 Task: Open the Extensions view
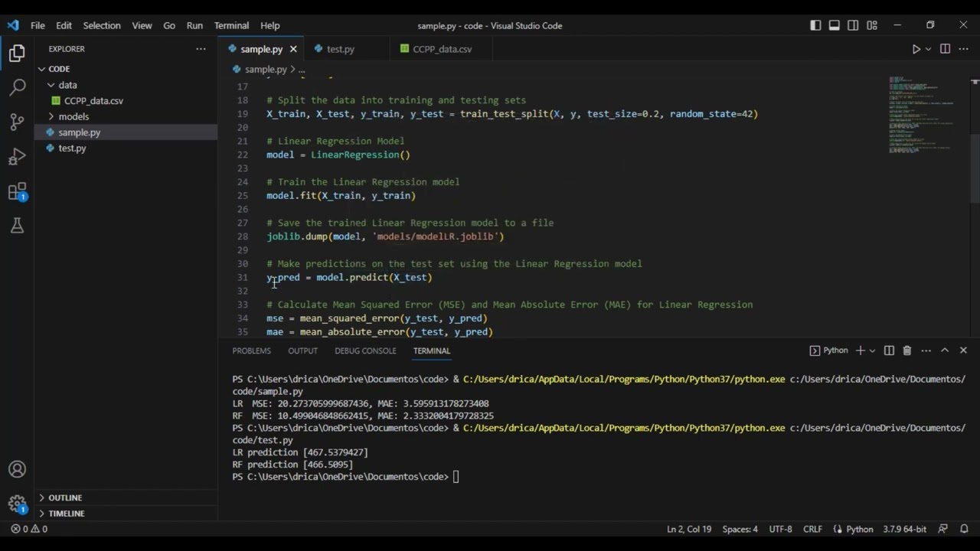click(17, 191)
